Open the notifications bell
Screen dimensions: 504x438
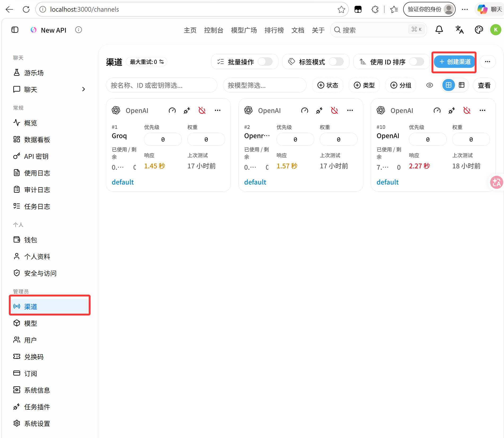pyautogui.click(x=439, y=30)
